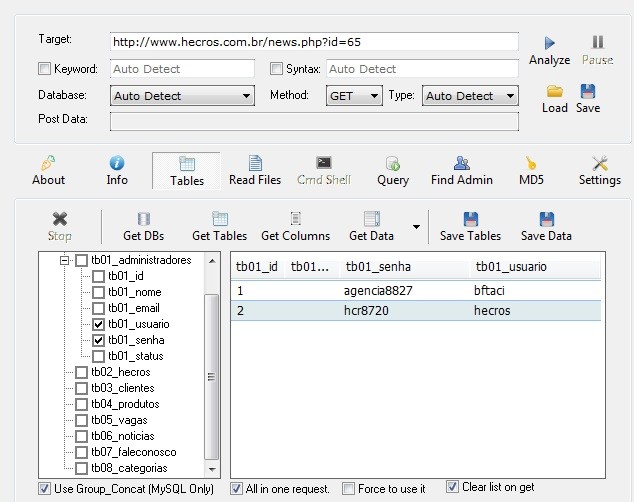
Task: Click the Get DBs icon
Action: [144, 219]
